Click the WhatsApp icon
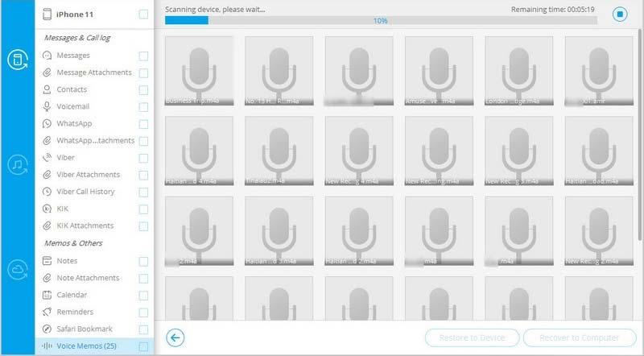The width and height of the screenshot is (644, 356). [47, 123]
